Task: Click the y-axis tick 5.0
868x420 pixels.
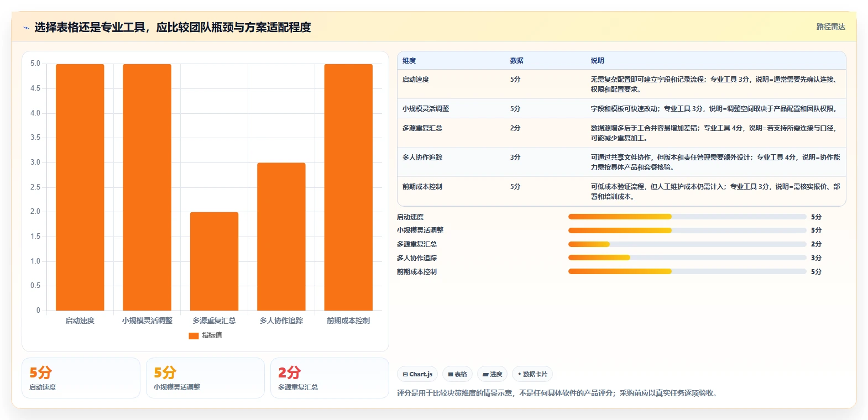Action: coord(35,64)
